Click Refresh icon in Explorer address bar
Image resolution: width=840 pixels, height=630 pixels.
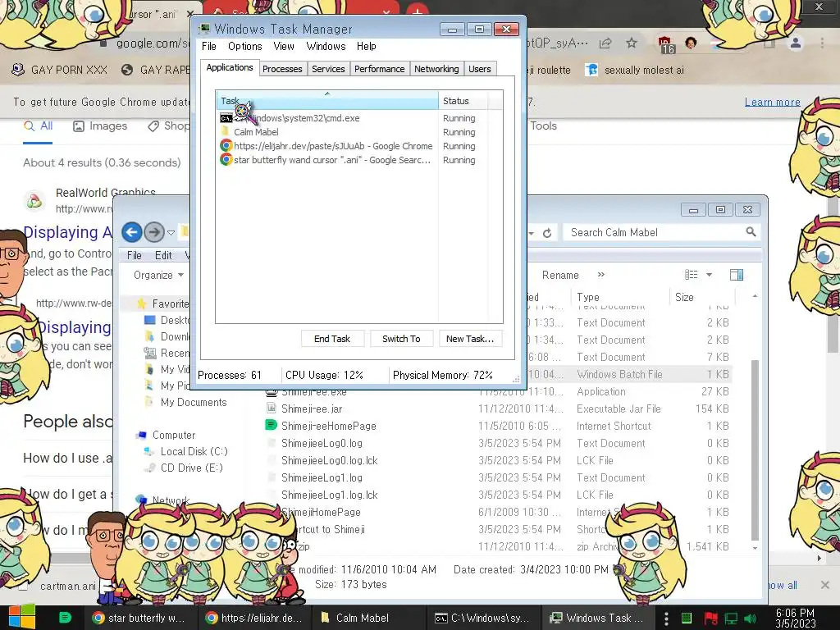coord(547,233)
